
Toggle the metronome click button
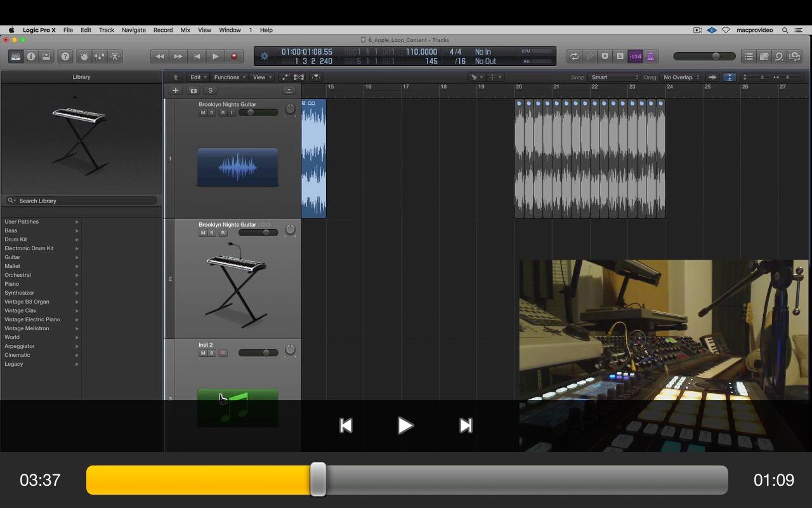click(650, 57)
